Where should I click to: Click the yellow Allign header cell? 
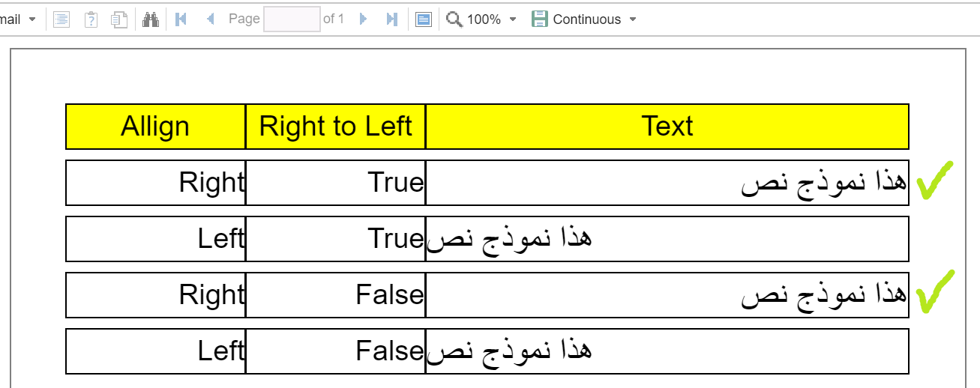click(x=155, y=127)
